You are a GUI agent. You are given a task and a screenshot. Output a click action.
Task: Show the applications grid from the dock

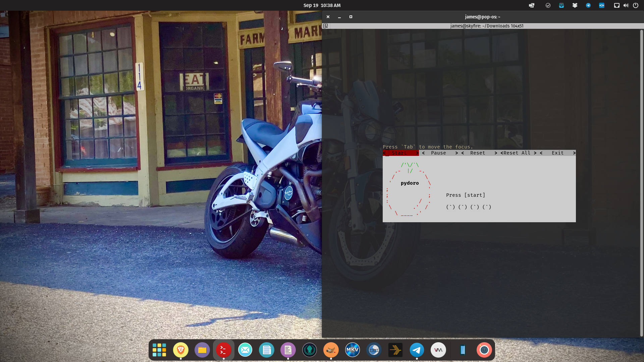159,350
